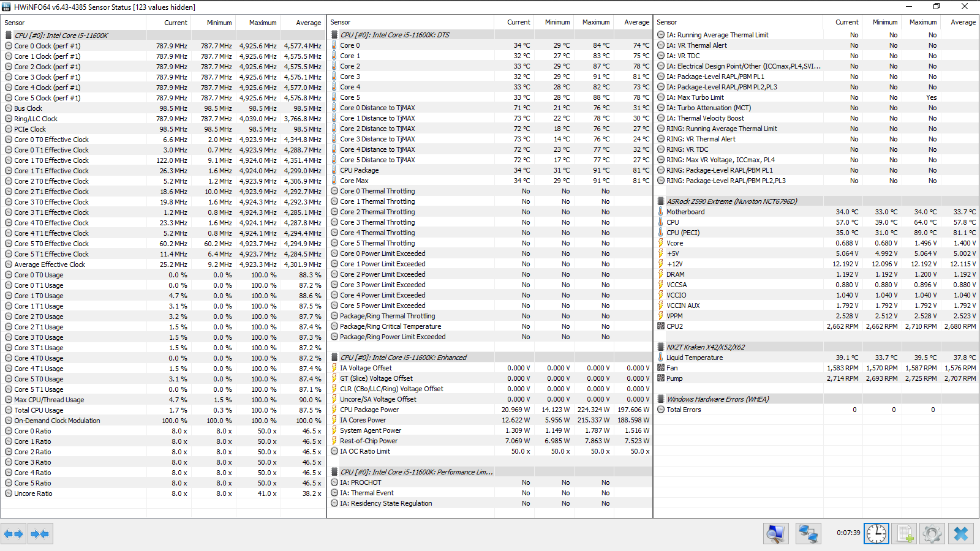Click the thermometer icon next to Motherboard

(x=661, y=212)
